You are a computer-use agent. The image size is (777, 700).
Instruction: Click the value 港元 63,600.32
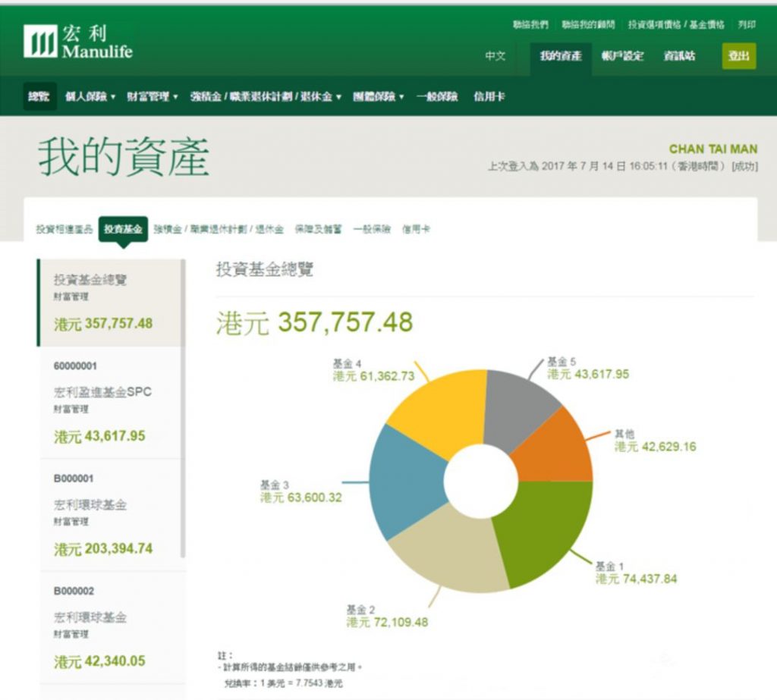[x=301, y=498]
